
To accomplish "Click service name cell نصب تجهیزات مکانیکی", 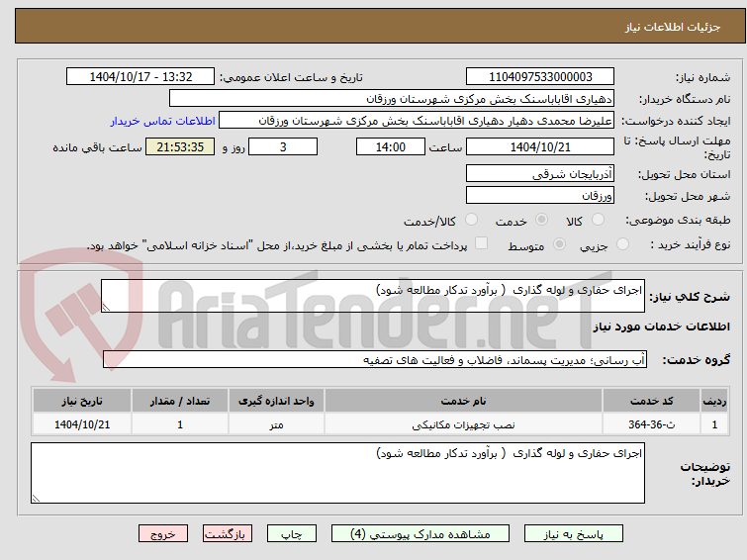I will pyautogui.click(x=463, y=424).
